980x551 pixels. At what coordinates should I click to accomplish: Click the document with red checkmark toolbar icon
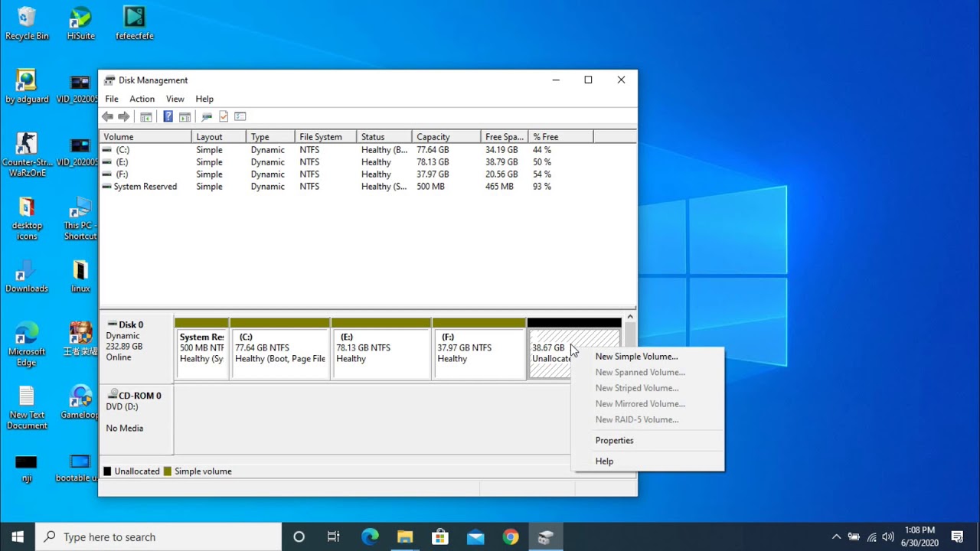pyautogui.click(x=224, y=116)
